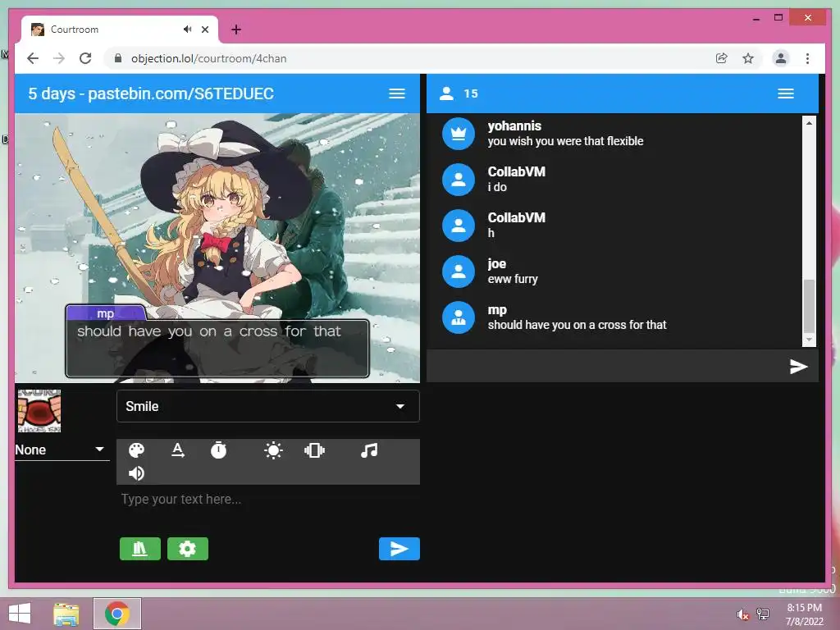
Task: Focus the chat message input field
Action: [605, 367]
